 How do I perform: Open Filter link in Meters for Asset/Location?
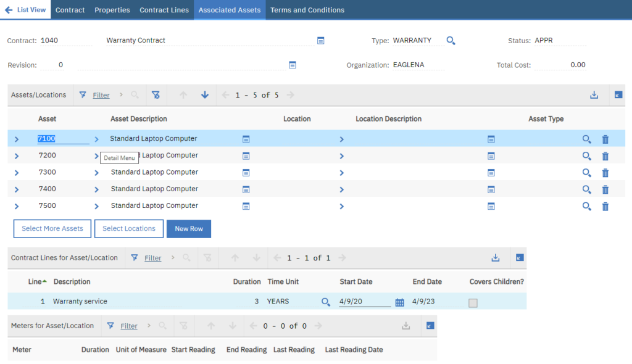click(128, 326)
